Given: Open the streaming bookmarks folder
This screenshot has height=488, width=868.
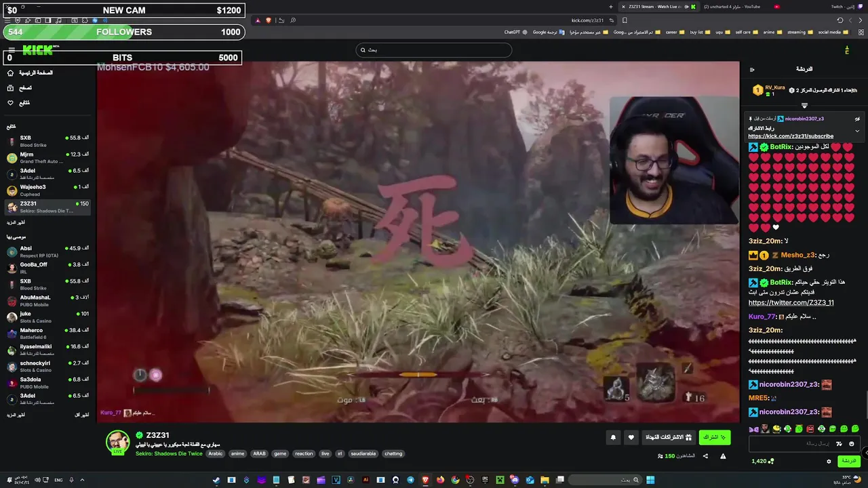Looking at the screenshot, I should click(800, 32).
